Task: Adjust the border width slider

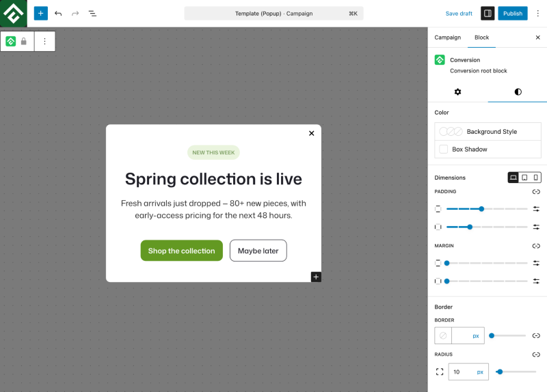Action: pos(507,335)
